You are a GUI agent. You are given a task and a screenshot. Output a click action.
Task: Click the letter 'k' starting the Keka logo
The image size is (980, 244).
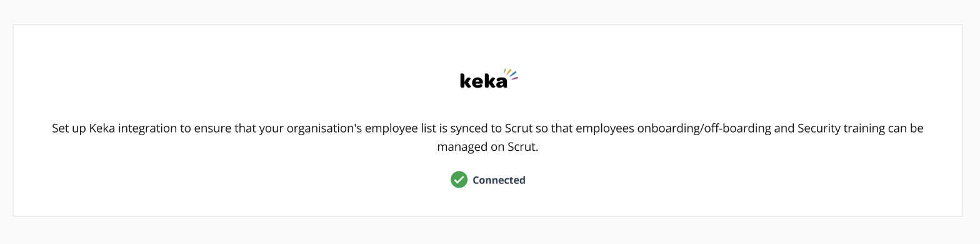click(x=464, y=81)
